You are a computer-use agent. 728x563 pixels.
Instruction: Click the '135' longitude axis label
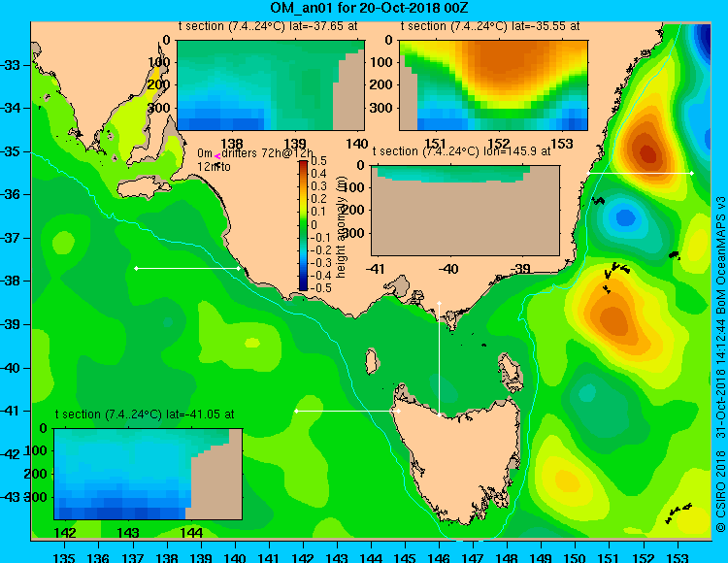64,558
